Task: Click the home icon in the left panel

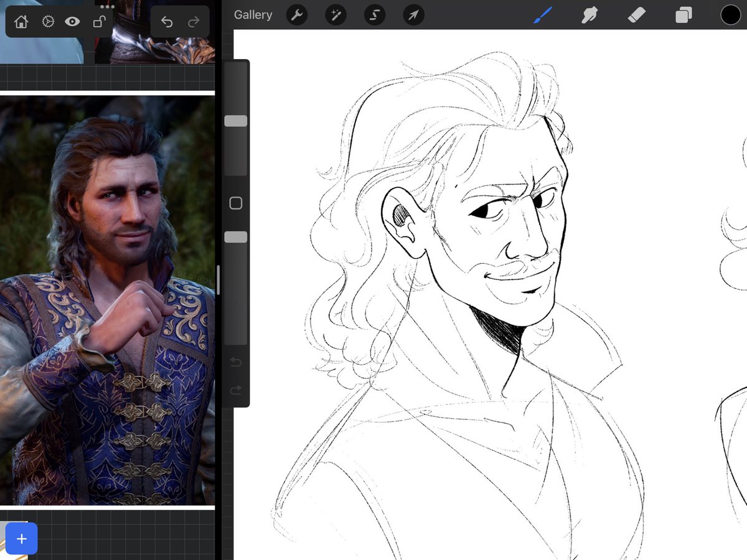Action: pos(21,21)
